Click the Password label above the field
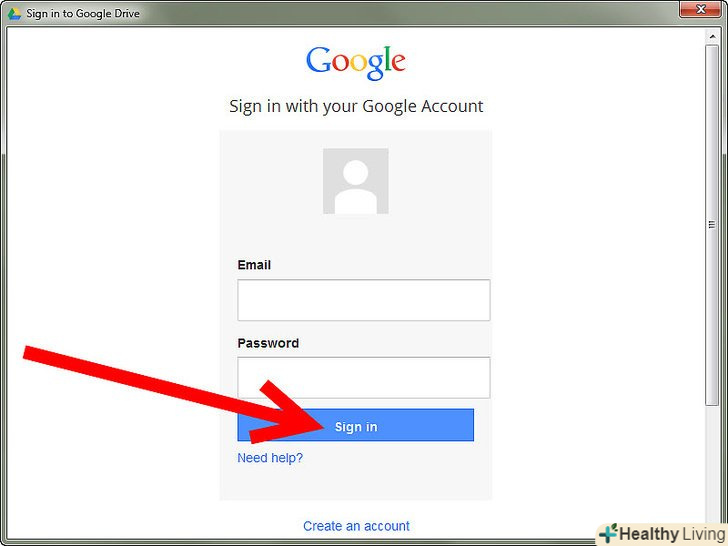 (x=268, y=343)
